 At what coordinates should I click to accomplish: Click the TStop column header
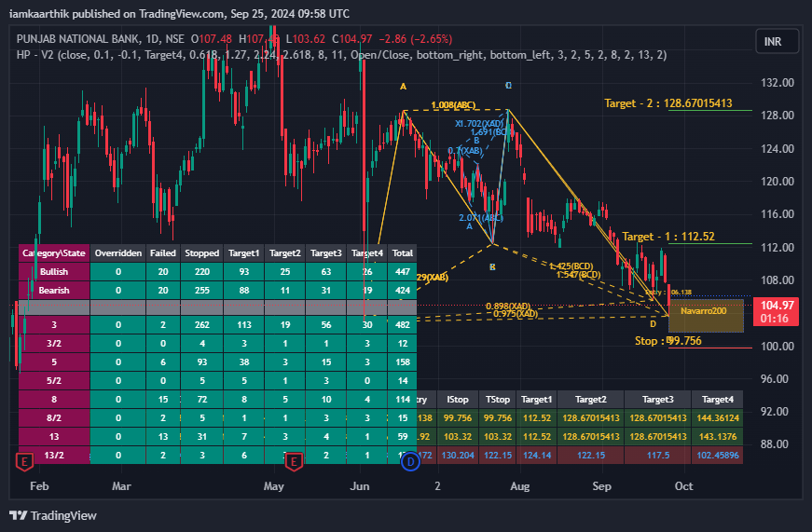[x=498, y=399]
